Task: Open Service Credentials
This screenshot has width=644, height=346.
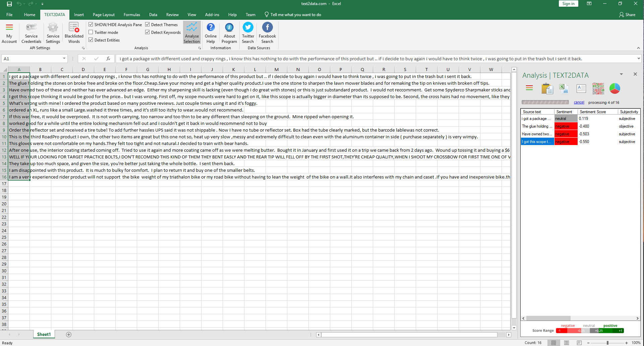Action: pos(31,33)
